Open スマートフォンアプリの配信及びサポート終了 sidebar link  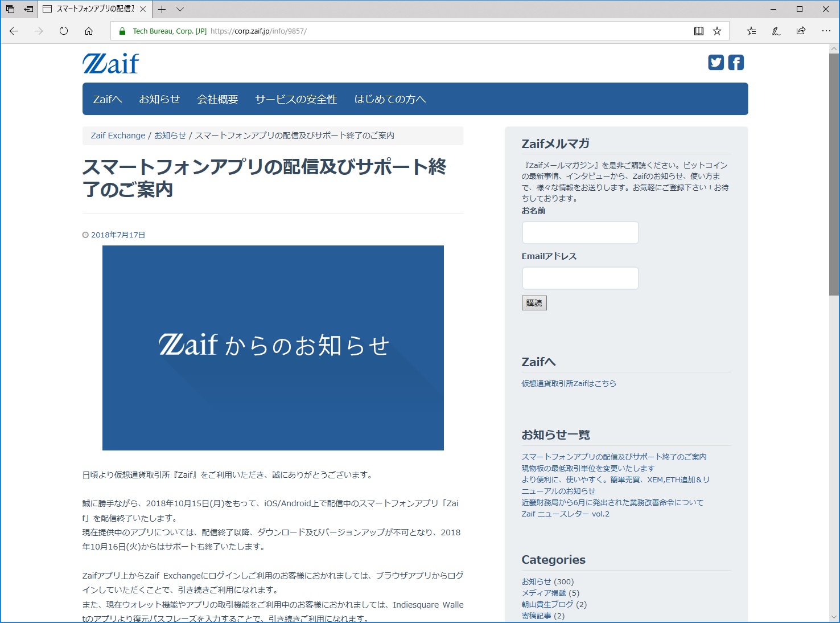click(614, 457)
